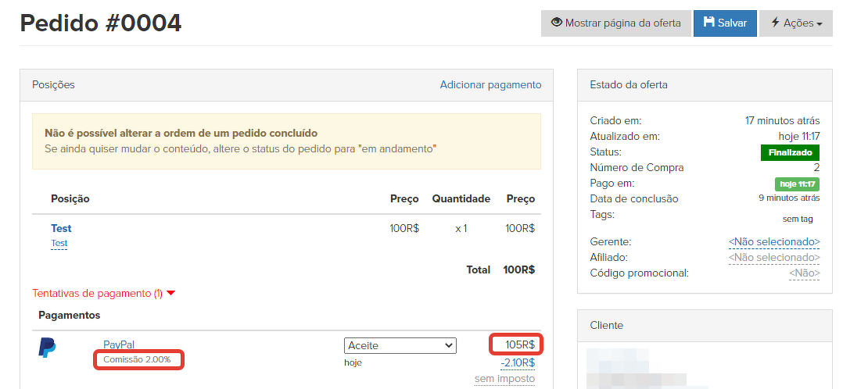Screen dimensions: 868x389
Task: Click the Salvar button
Action: (x=725, y=23)
